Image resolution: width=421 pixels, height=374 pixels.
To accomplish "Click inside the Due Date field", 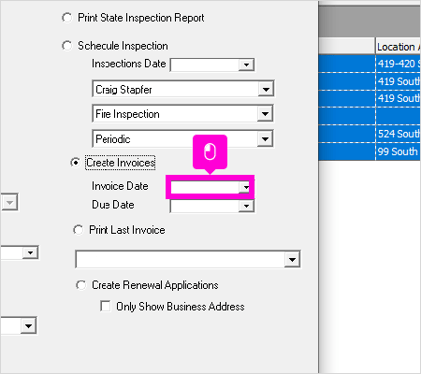I will (x=205, y=206).
